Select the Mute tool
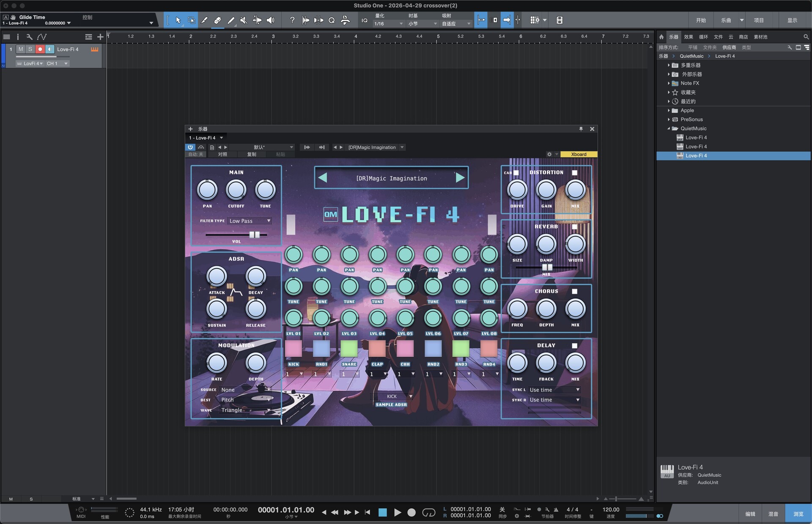The width and height of the screenshot is (812, 524). tap(244, 20)
